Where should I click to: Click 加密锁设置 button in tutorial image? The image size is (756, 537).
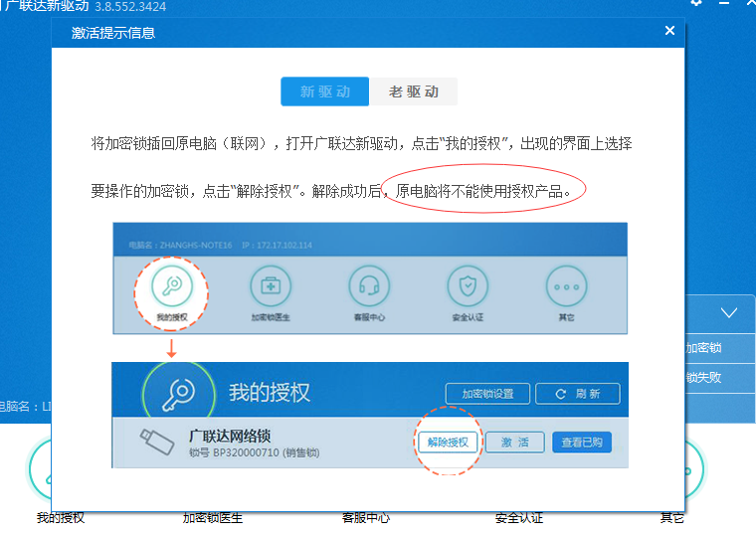pyautogui.click(x=487, y=394)
